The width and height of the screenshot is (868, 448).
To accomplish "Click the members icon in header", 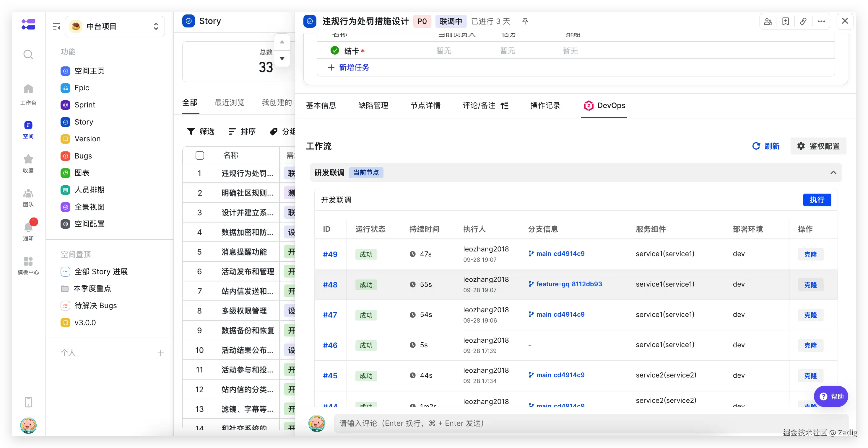I will (x=768, y=22).
